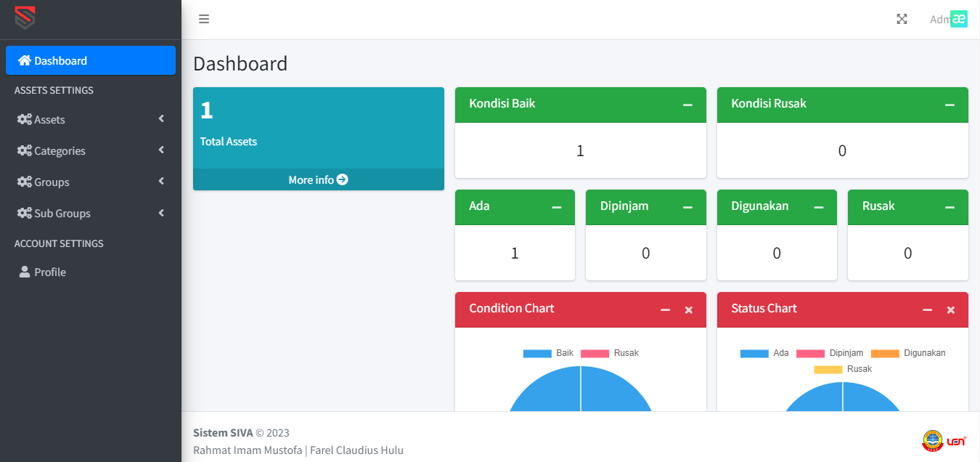Click the hamburger menu icon in the top bar
Screen dimensions: 980x462
tap(204, 19)
